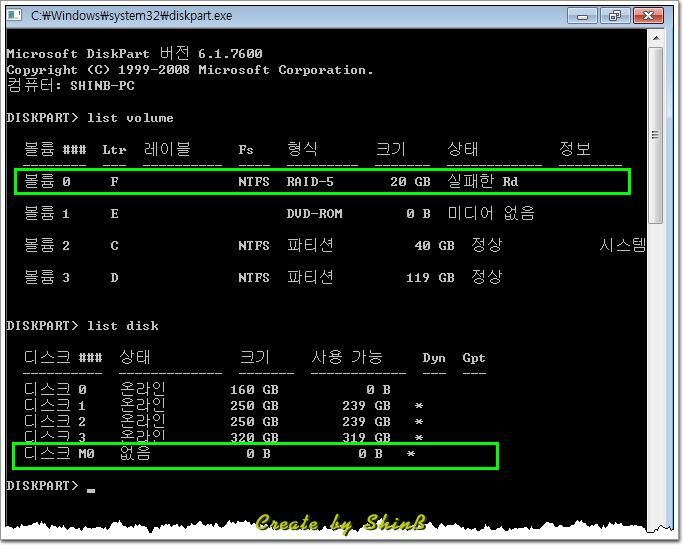Screen dimensions: 683x545
Task: Click the '디스크 2' row label
Action: (x=55, y=421)
